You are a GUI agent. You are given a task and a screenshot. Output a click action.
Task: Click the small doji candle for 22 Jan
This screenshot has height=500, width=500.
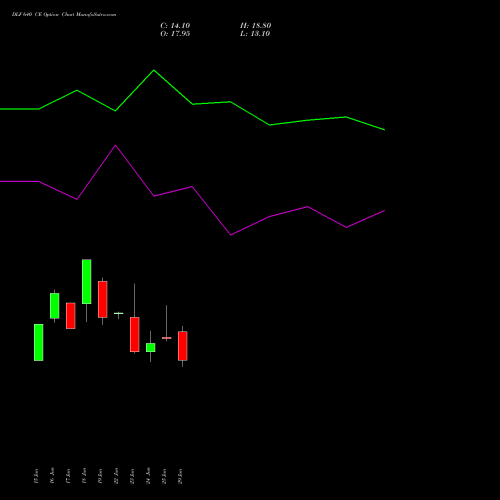(118, 313)
